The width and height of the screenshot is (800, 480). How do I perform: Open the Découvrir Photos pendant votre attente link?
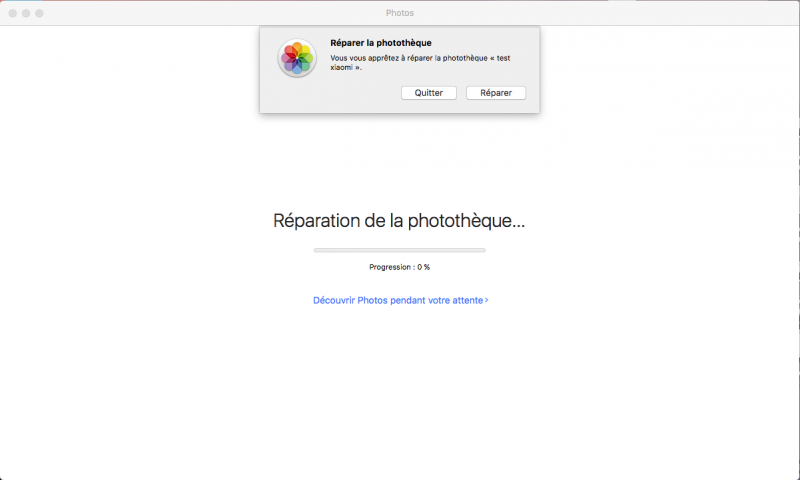coord(401,300)
